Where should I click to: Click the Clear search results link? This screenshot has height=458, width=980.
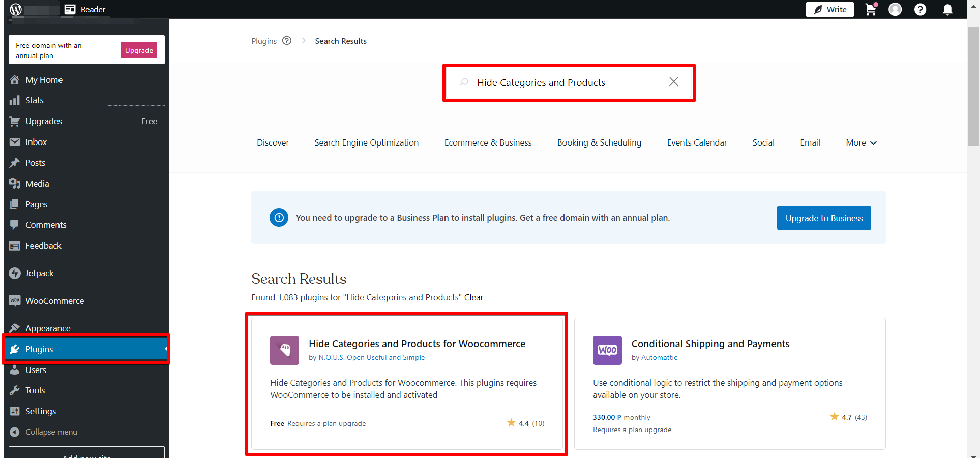473,297
